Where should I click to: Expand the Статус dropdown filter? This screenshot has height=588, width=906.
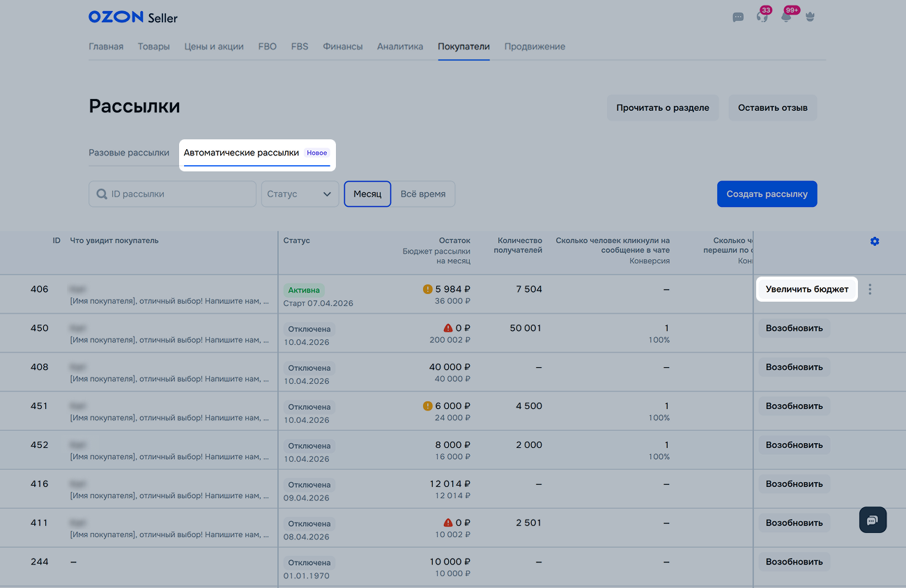click(x=300, y=194)
